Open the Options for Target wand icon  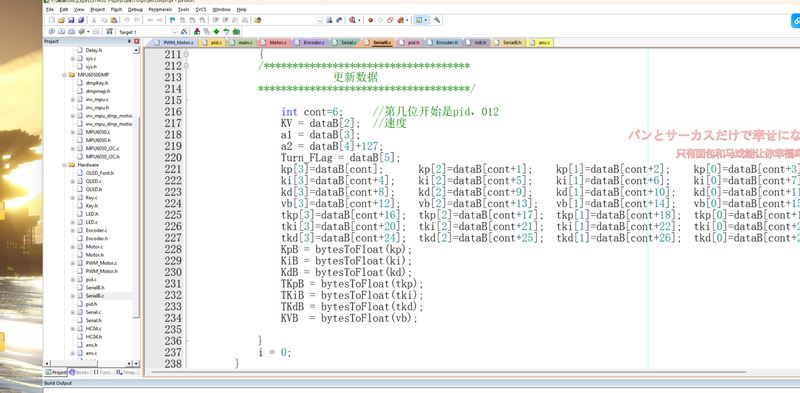(x=184, y=32)
